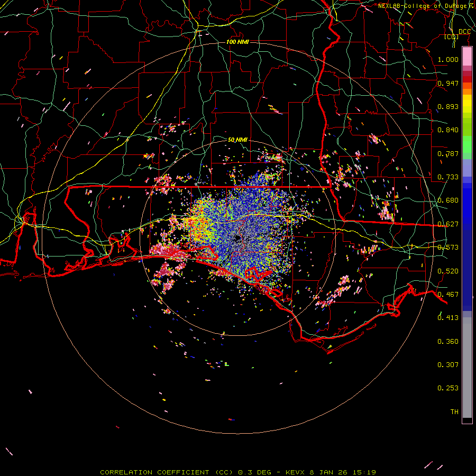This screenshot has height=476, width=476.
Task: Pick the light pink segment of color bar
Action: point(467,56)
